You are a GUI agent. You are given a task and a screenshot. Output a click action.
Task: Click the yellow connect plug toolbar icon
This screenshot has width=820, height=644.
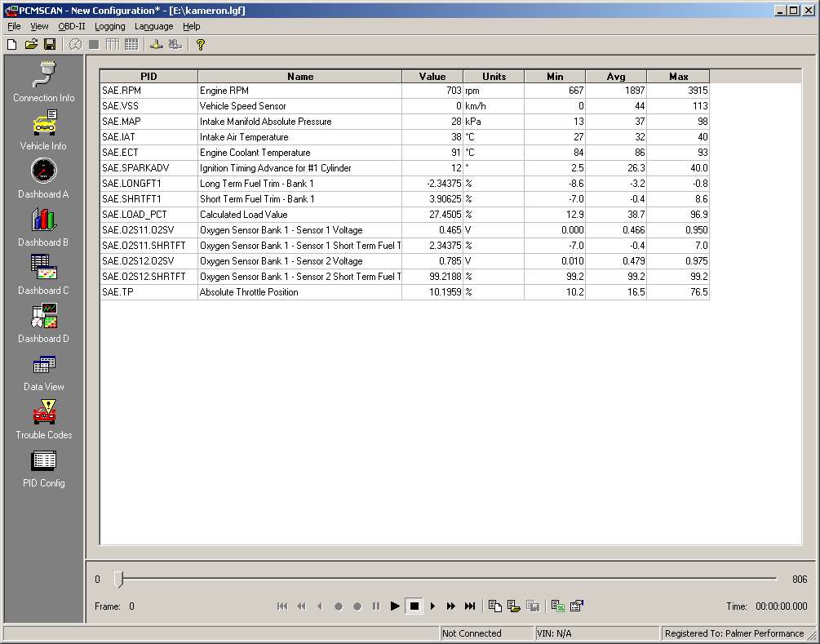click(x=157, y=44)
